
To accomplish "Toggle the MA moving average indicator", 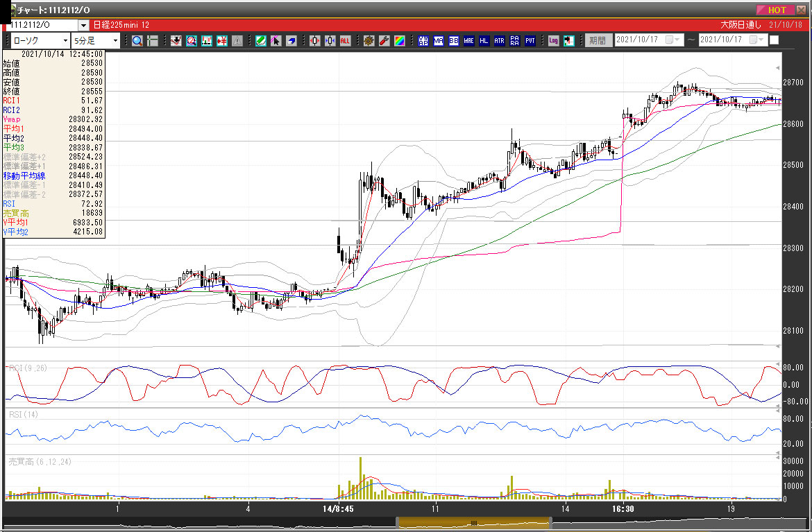I will pos(439,40).
